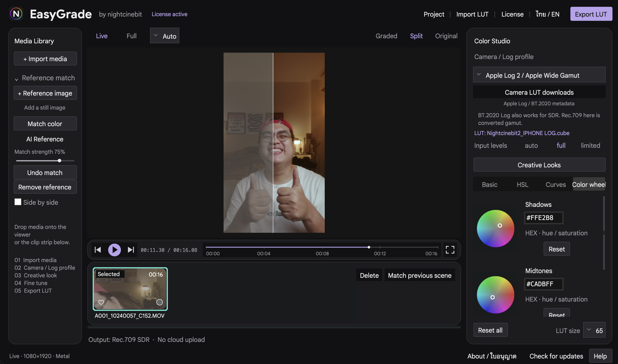Viewport: 618px width, 364px height.
Task: Open the Creative Looks panel
Action: pyautogui.click(x=539, y=165)
